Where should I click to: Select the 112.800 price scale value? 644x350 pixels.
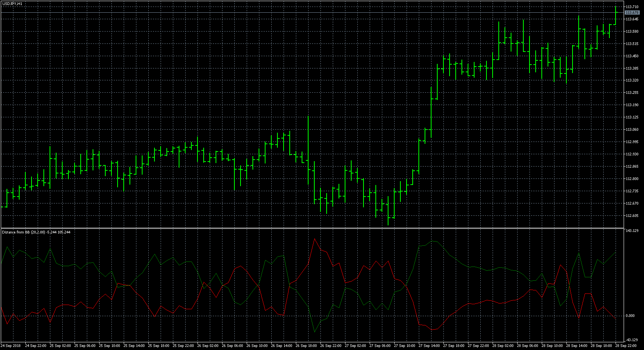[632, 179]
